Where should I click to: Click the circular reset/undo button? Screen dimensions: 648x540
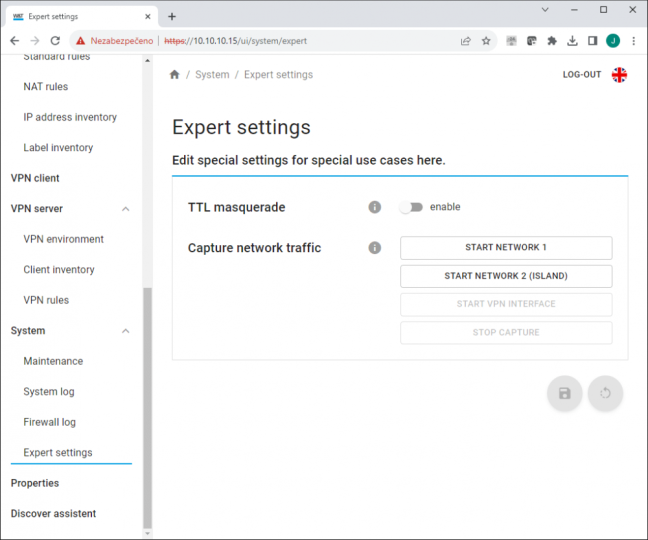pyautogui.click(x=605, y=393)
